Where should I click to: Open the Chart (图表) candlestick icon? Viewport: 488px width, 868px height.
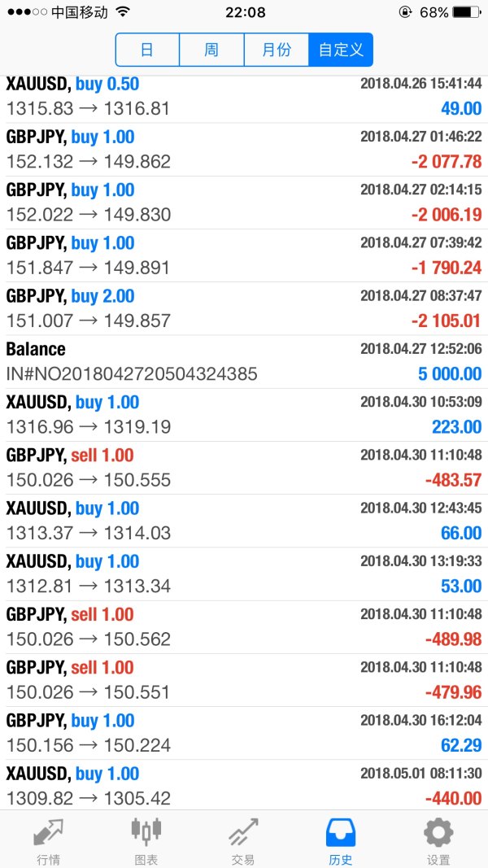(x=146, y=834)
